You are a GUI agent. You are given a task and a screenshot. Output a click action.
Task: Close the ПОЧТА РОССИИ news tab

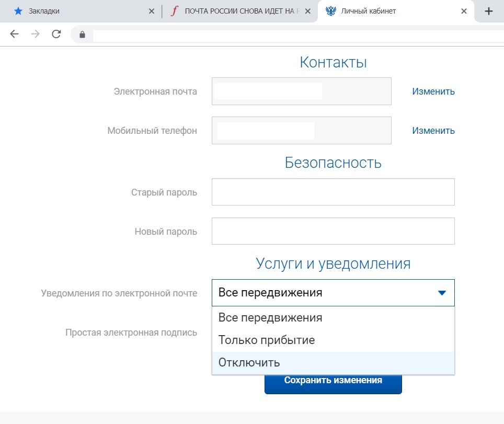308,11
